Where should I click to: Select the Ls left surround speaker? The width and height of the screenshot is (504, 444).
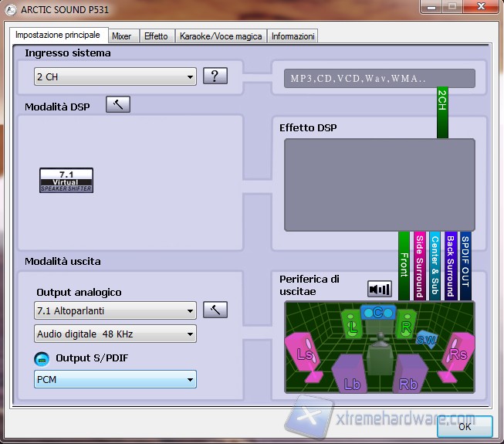[304, 354]
